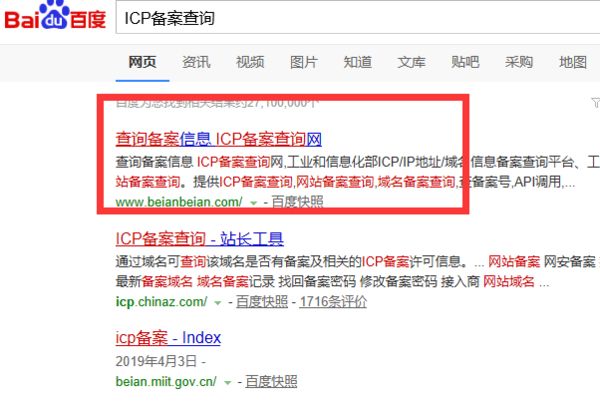Expand dropdown arrow beside beianbeian.com URL
Screen dimensions: 600x406
coord(253,203)
